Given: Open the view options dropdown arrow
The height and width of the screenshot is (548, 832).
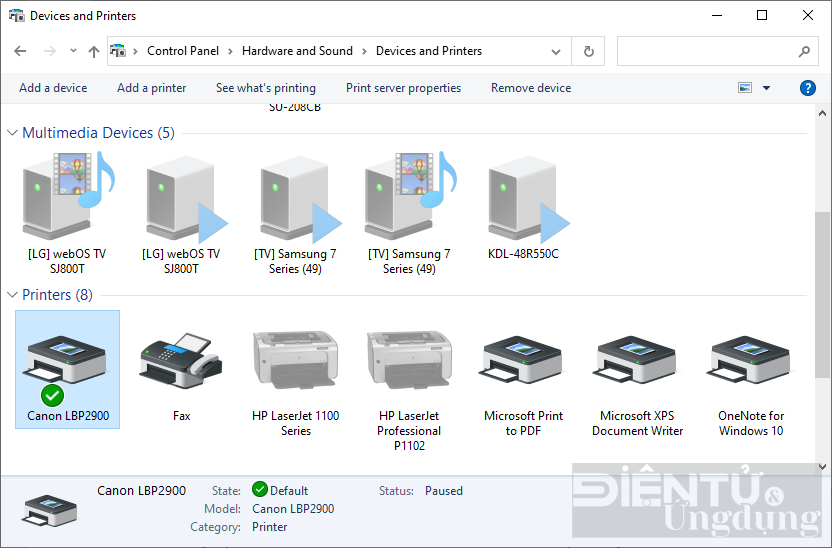Looking at the screenshot, I should click(767, 88).
